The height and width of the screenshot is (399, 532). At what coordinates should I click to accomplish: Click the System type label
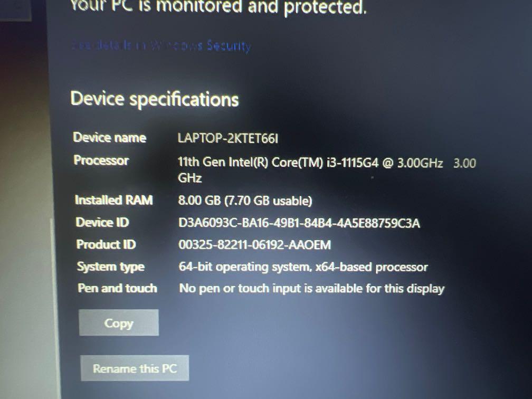pyautogui.click(x=111, y=267)
